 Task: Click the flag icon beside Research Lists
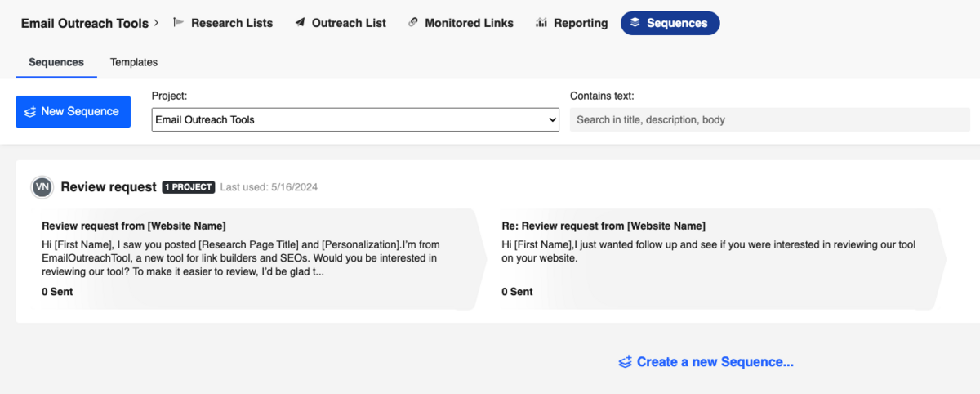180,23
